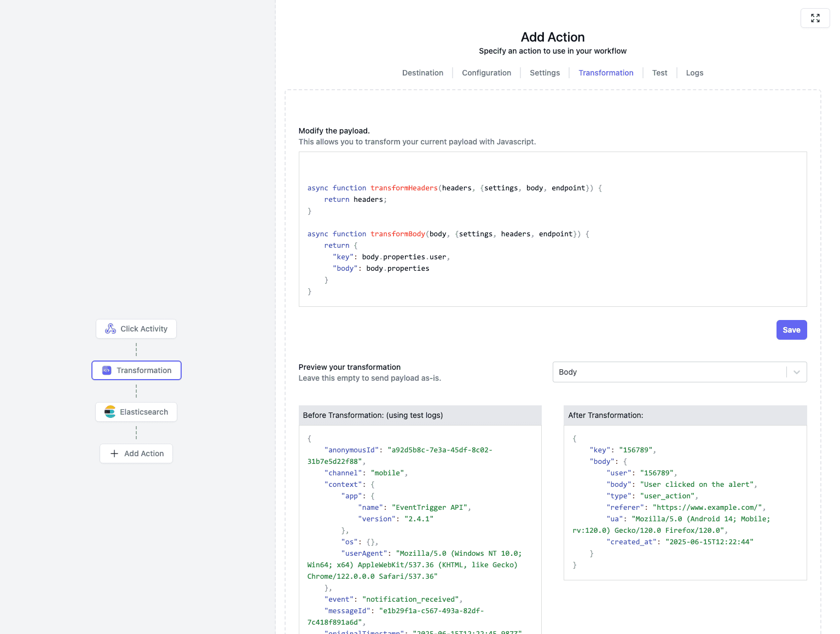Click the "type": "user_action" line

(x=652, y=496)
